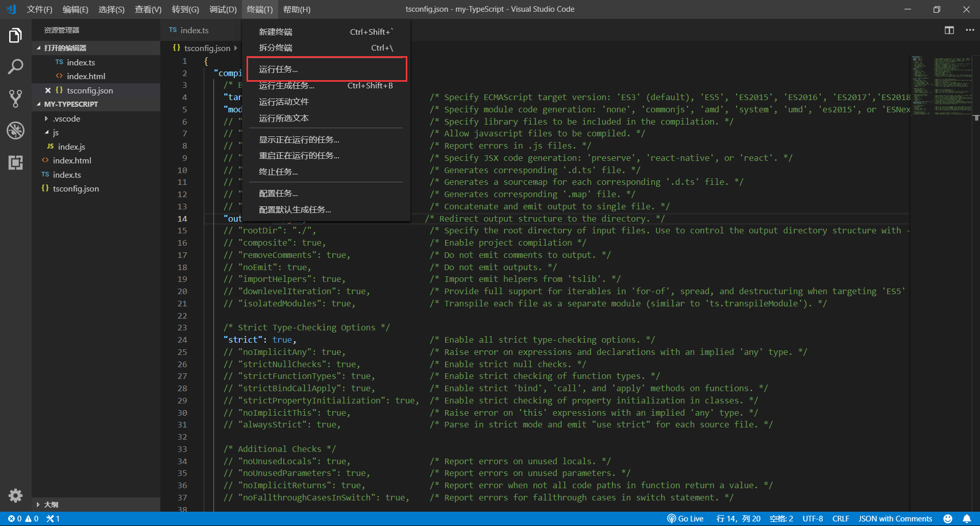Screen dimensions: 980x526
Task: Open the editor More Actions ellipsis
Action: 970,30
